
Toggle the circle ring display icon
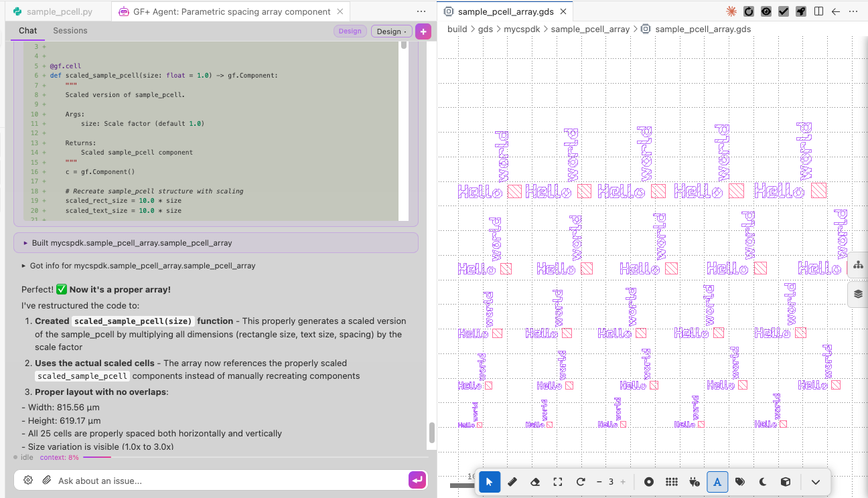pos(649,481)
